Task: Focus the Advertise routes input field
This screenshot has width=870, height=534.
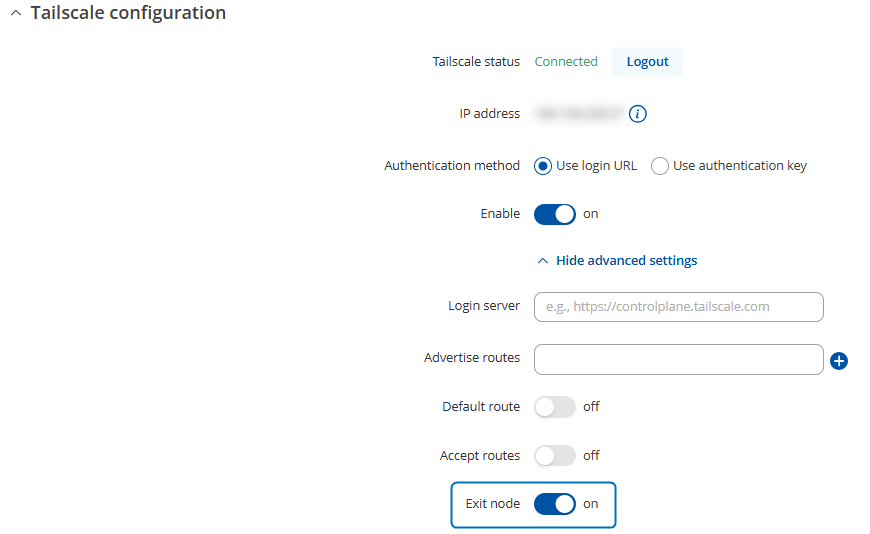Action: 678,360
